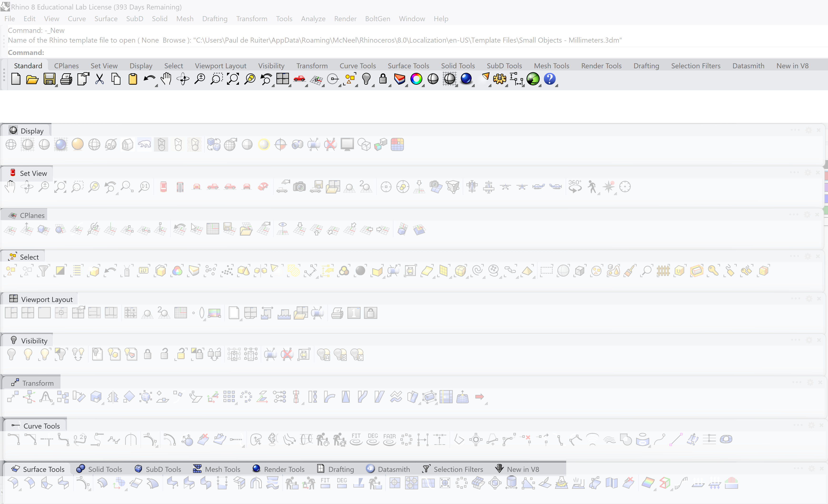The height and width of the screenshot is (504, 828).
Task: Click the Save file floppy disk icon
Action: [x=49, y=79]
